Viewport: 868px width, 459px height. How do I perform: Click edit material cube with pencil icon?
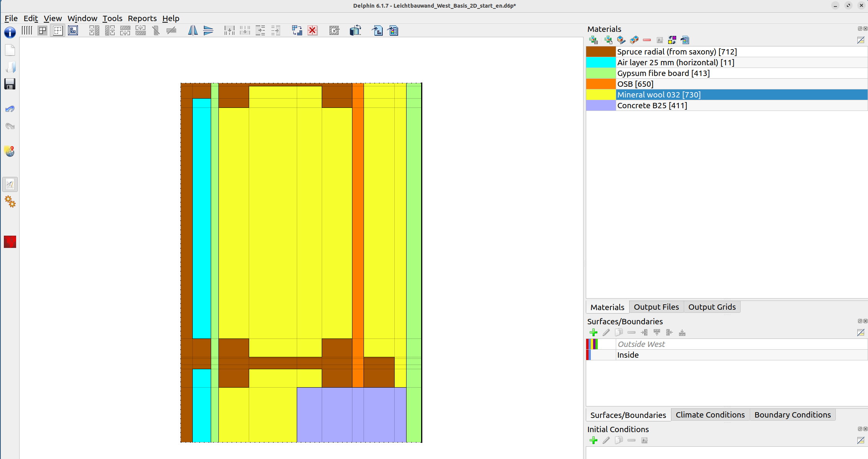click(x=621, y=40)
